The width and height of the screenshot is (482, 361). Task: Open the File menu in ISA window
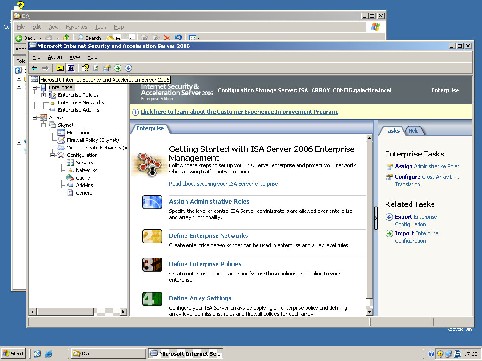pyautogui.click(x=37, y=58)
